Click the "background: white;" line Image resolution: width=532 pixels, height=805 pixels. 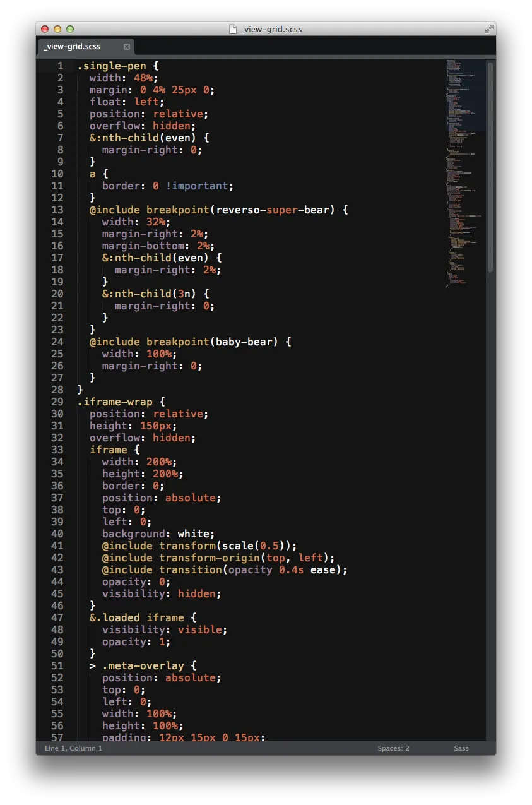[x=158, y=534]
